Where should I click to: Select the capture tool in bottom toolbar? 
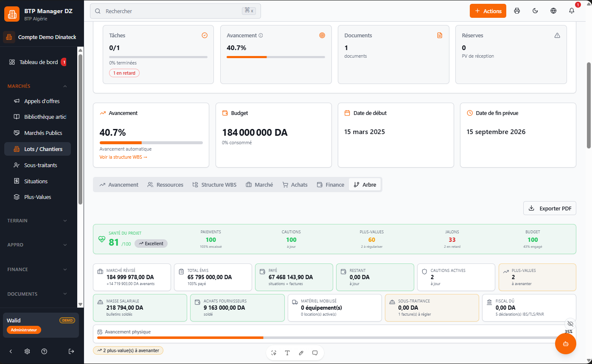pos(274,353)
